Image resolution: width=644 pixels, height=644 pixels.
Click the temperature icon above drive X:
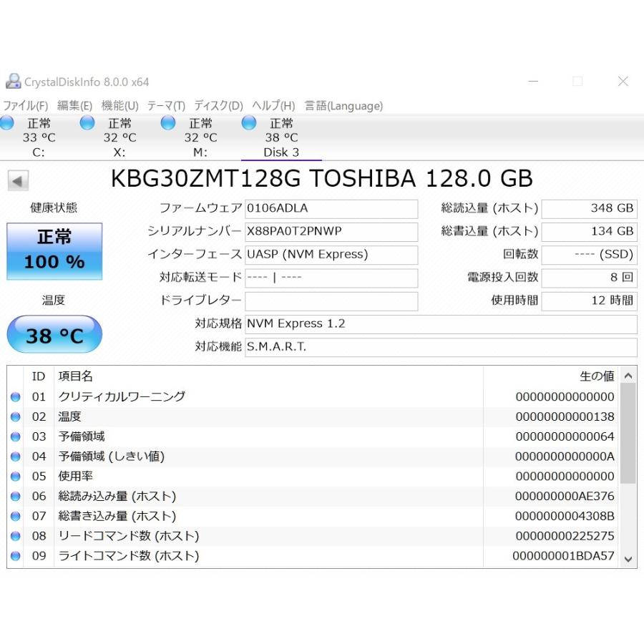[87, 123]
